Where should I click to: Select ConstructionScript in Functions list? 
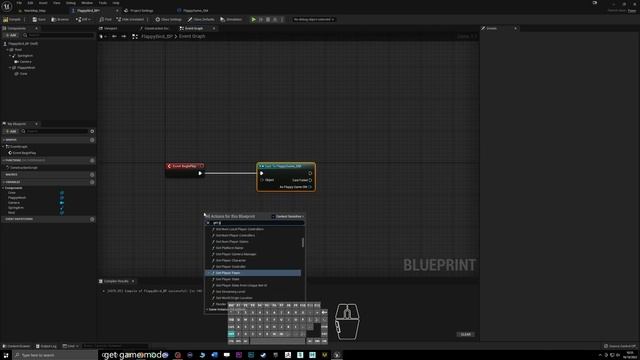(x=24, y=167)
